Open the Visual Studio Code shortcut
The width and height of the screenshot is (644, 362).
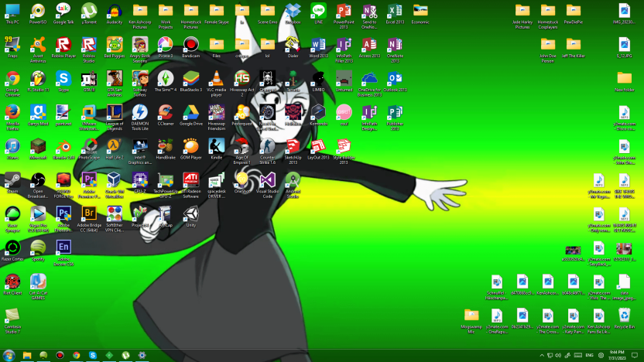[x=266, y=180]
